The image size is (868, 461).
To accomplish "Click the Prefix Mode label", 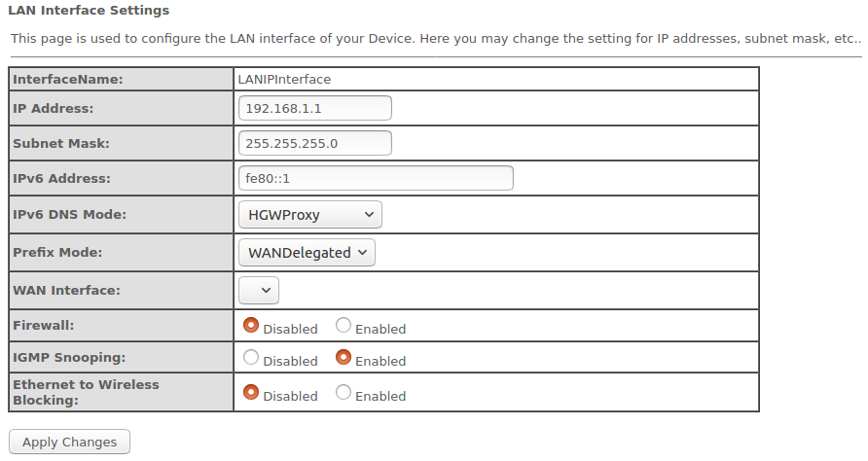I will click(x=57, y=252).
